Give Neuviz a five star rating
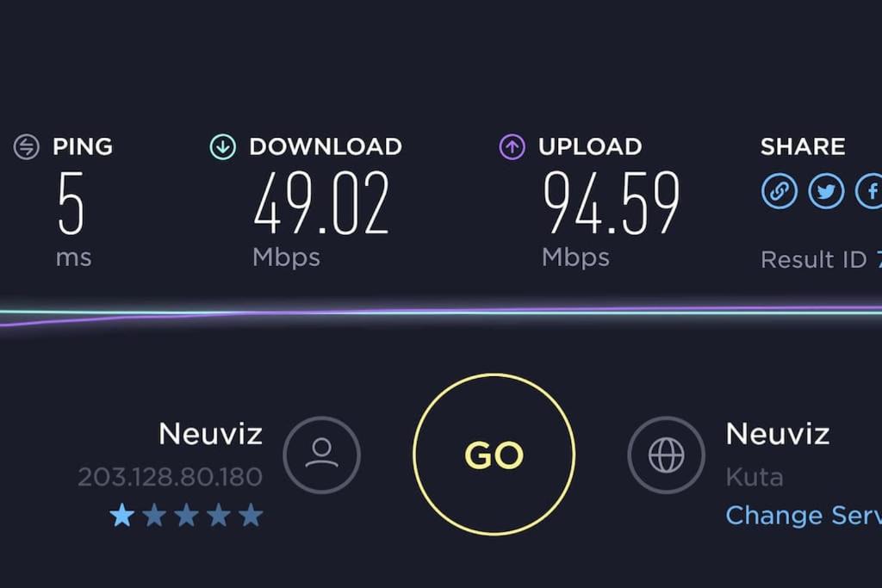882x588 pixels. pos(251,515)
